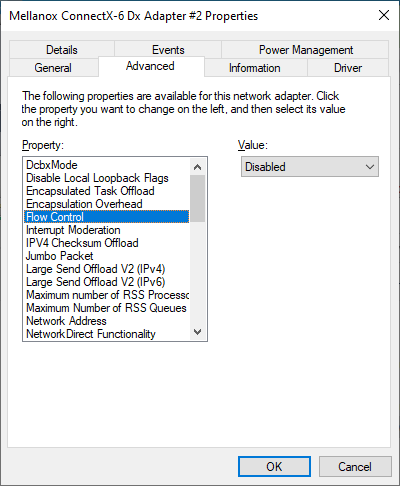Select Maximum Number of RSS Queues

[107, 308]
